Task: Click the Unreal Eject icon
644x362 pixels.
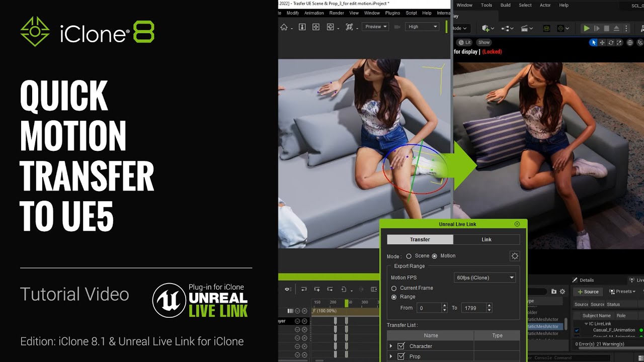Action: (x=616, y=29)
